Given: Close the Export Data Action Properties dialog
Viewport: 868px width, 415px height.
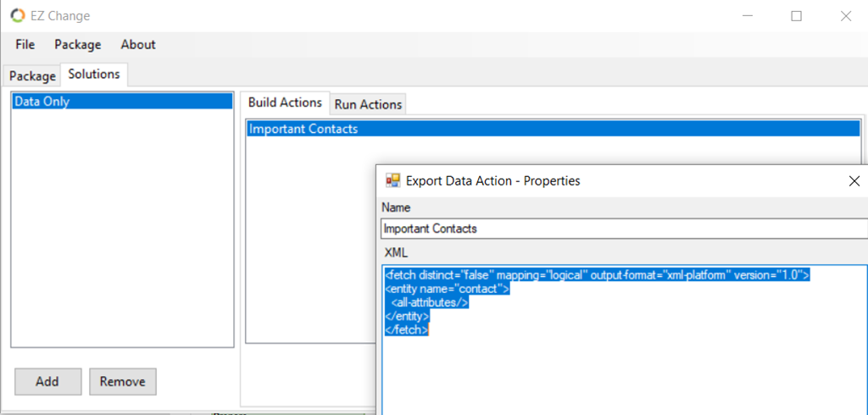Looking at the screenshot, I should [854, 181].
